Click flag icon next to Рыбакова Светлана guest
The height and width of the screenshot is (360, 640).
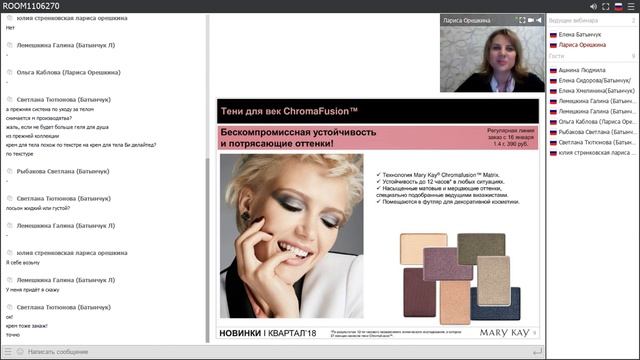(x=553, y=132)
